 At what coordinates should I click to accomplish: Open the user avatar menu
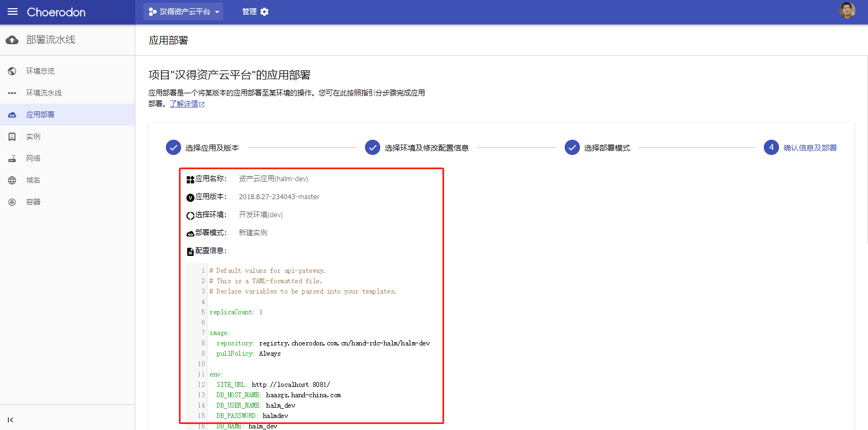[x=847, y=10]
